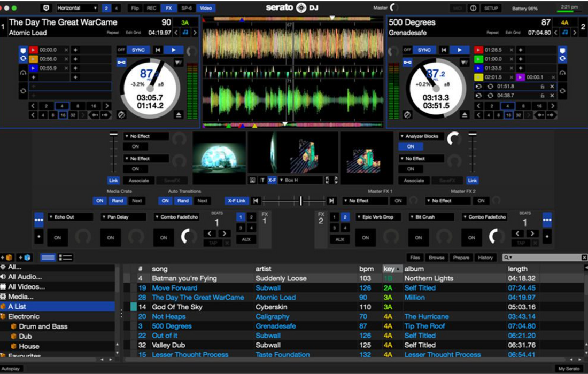Viewport: 588px width, 374px height.
Task: Click the quantize shield icon in toolbar
Action: pos(46,8)
